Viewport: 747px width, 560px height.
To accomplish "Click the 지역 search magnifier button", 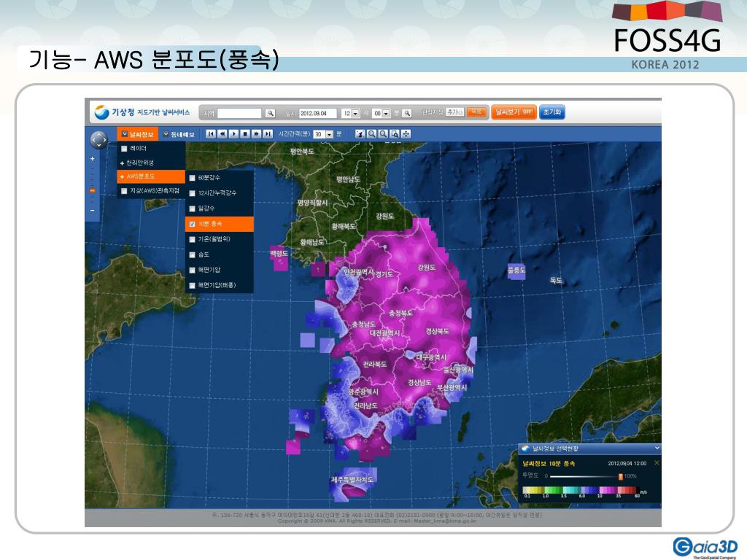I will tap(270, 113).
